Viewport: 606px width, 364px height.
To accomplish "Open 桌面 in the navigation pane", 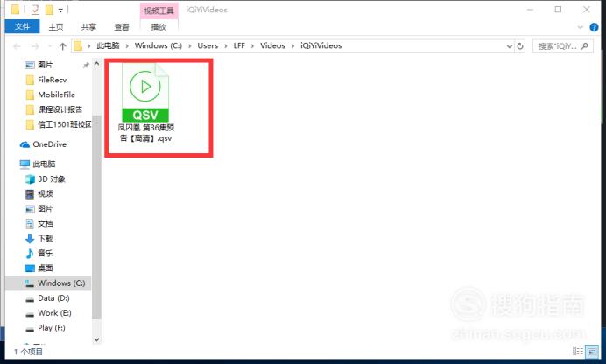I will tap(46, 269).
